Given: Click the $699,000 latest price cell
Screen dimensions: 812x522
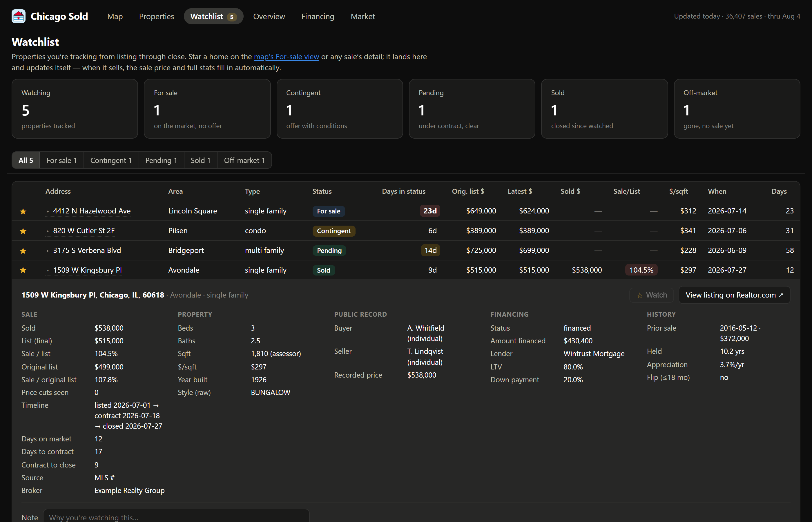Looking at the screenshot, I should click(x=534, y=250).
